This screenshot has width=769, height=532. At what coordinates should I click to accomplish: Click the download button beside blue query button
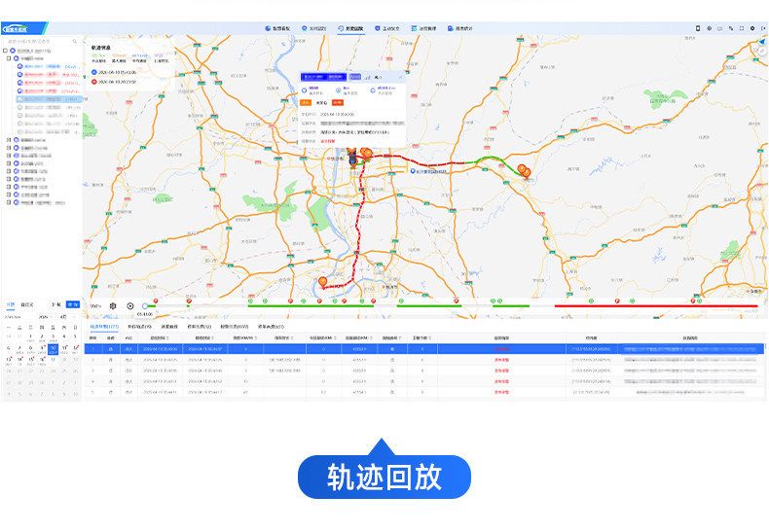click(x=55, y=304)
